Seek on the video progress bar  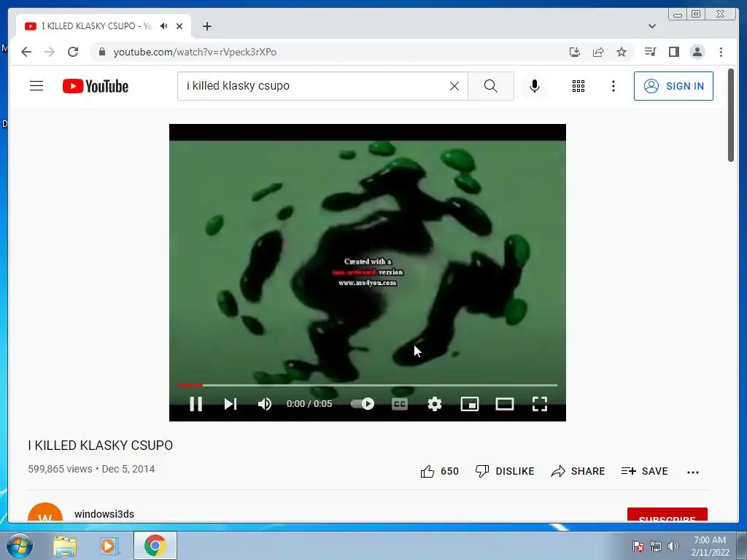tap(368, 385)
